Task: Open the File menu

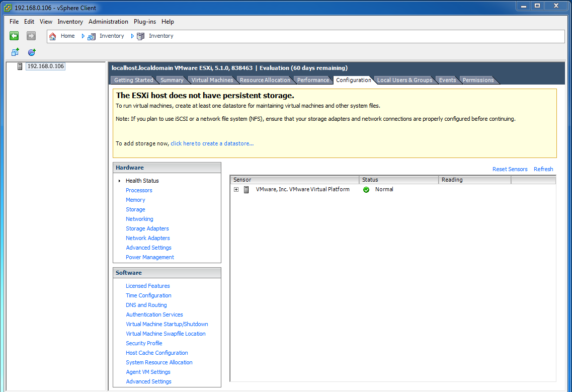Action: point(14,22)
